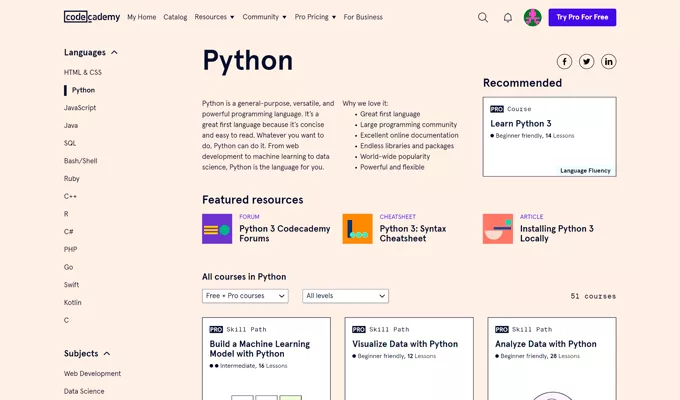Select Ruby in Languages list

[72, 179]
